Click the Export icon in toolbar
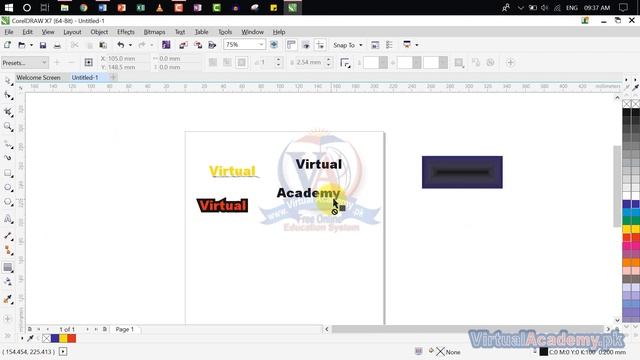640x360 pixels. tap(198, 45)
